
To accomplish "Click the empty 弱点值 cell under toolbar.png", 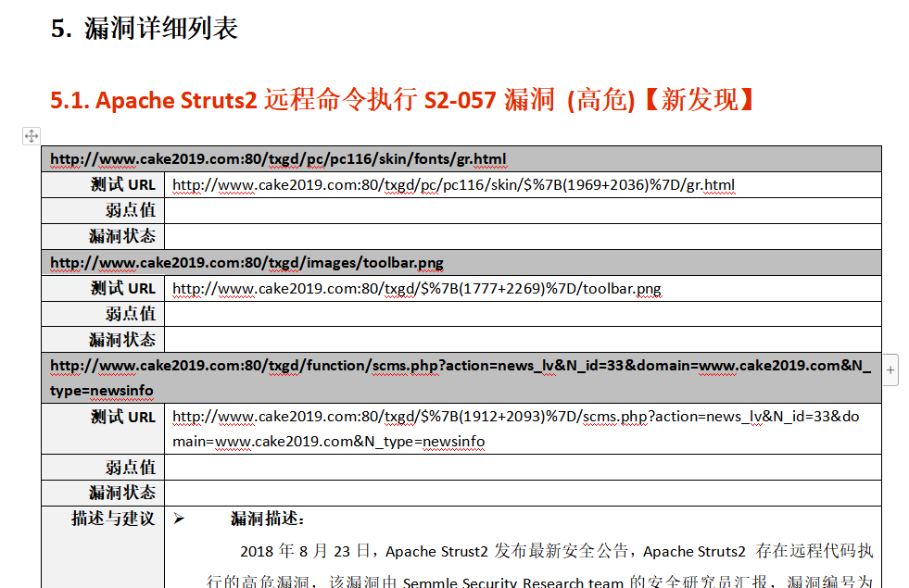I will tap(522, 314).
